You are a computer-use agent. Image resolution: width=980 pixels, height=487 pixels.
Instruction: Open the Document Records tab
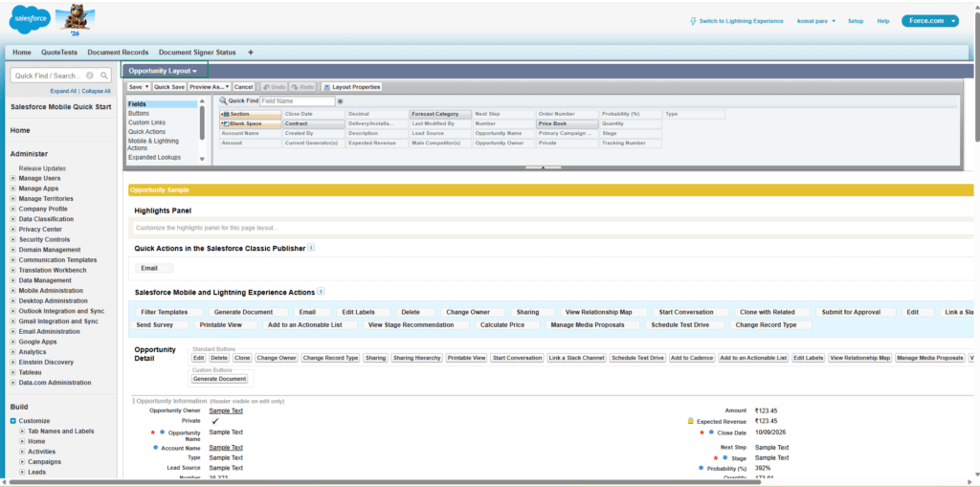(x=118, y=53)
